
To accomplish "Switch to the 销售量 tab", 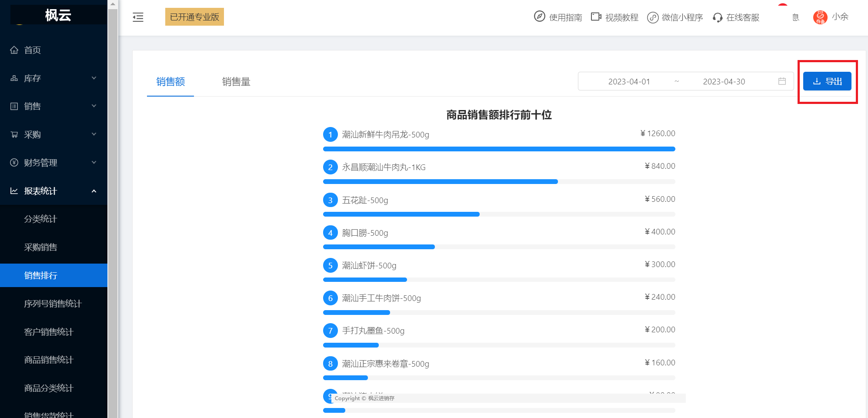I will pos(236,82).
